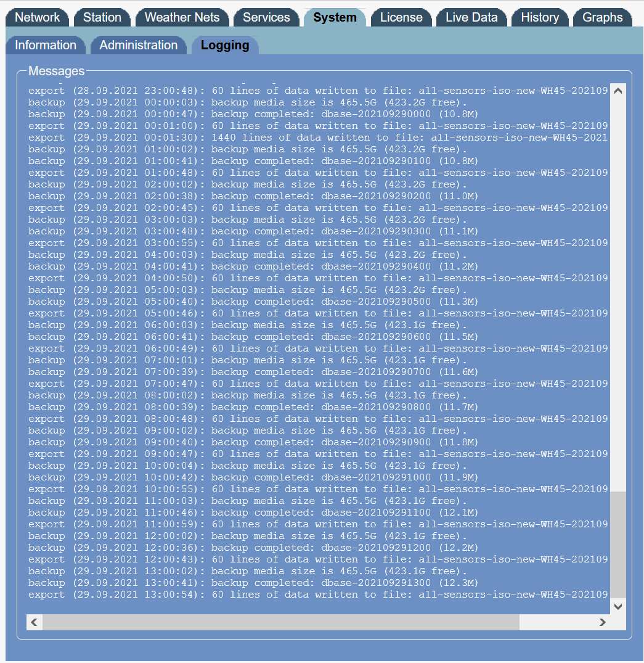Click the Messages group label
The width and height of the screenshot is (644, 663).
[56, 71]
